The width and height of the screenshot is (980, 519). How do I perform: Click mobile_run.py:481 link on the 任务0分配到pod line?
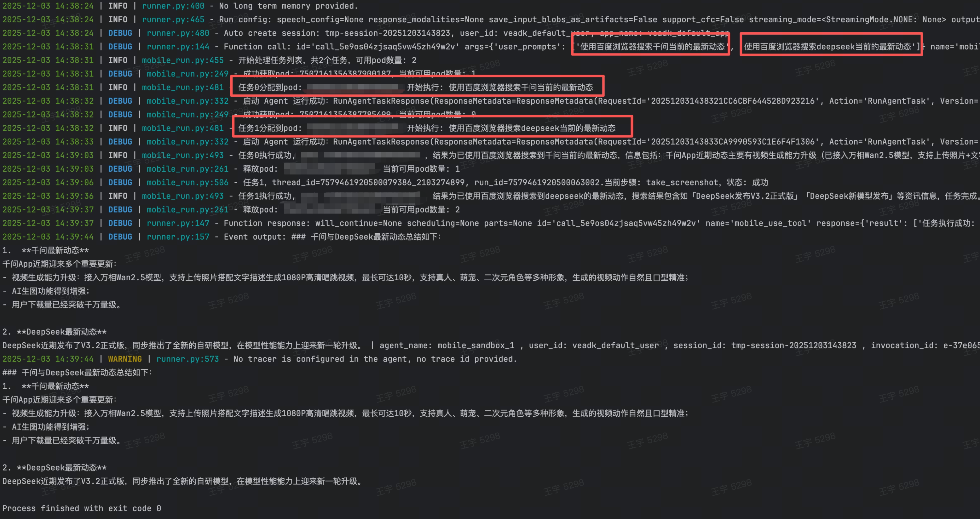tap(183, 88)
